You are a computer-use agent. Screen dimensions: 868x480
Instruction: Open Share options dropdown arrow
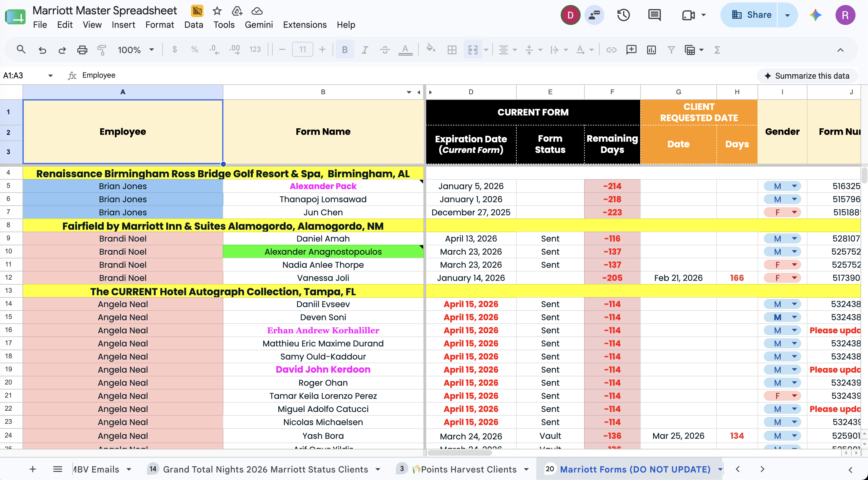(x=788, y=15)
